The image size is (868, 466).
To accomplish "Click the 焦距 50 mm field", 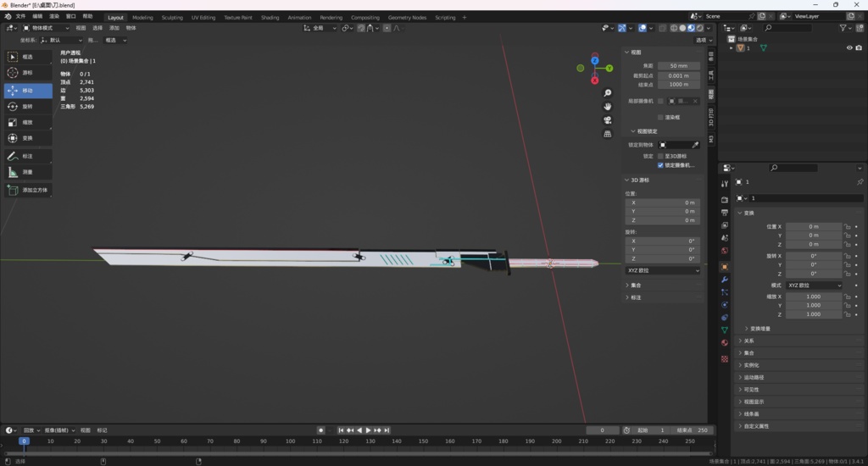I will [679, 66].
